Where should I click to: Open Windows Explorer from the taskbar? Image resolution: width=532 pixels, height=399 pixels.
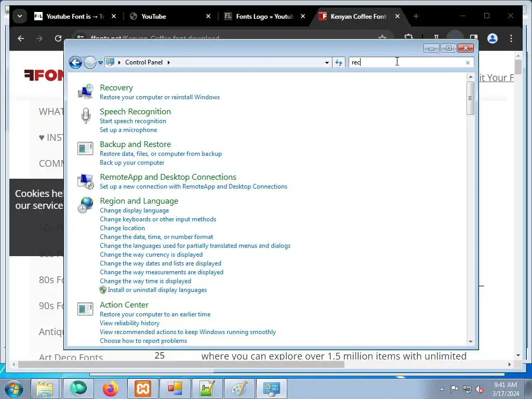45,389
